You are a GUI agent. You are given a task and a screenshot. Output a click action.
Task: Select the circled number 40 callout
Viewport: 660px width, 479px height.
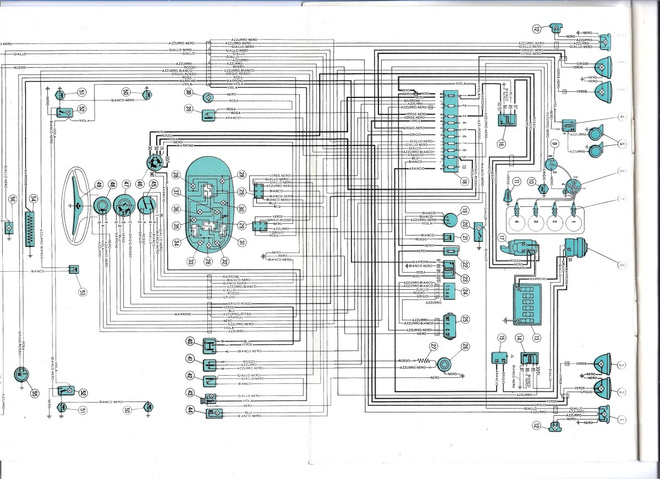(190, 341)
